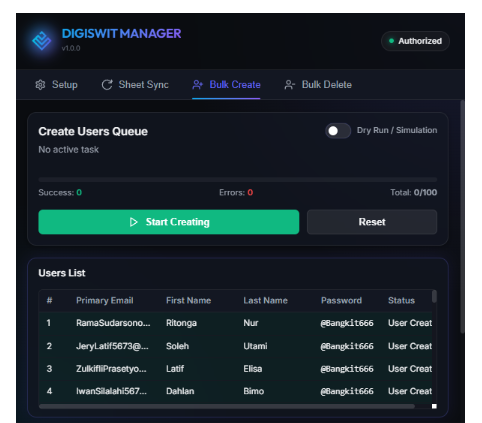This screenshot has width=482, height=423.
Task: Click the DIGISWIT MANAGER title text
Action: click(121, 33)
